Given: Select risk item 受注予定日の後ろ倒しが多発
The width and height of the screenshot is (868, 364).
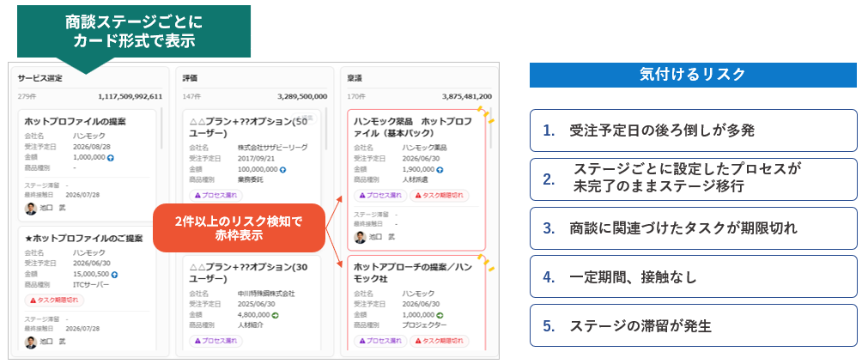Looking at the screenshot, I should (x=693, y=130).
